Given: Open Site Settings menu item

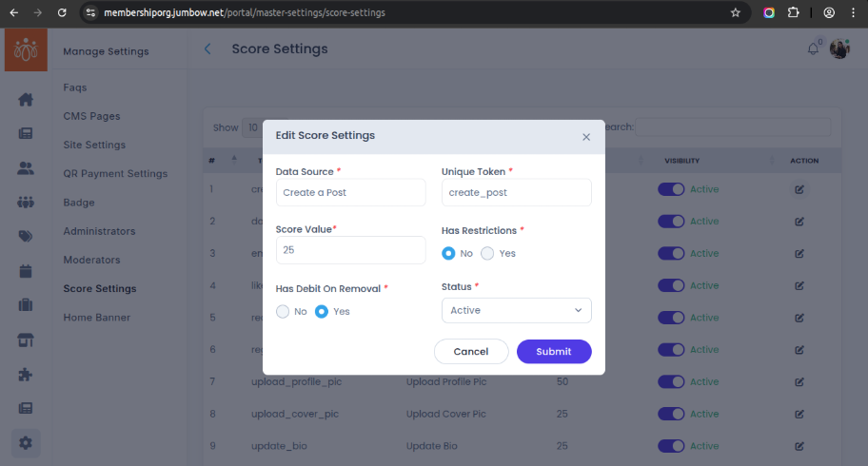Looking at the screenshot, I should 94,145.
